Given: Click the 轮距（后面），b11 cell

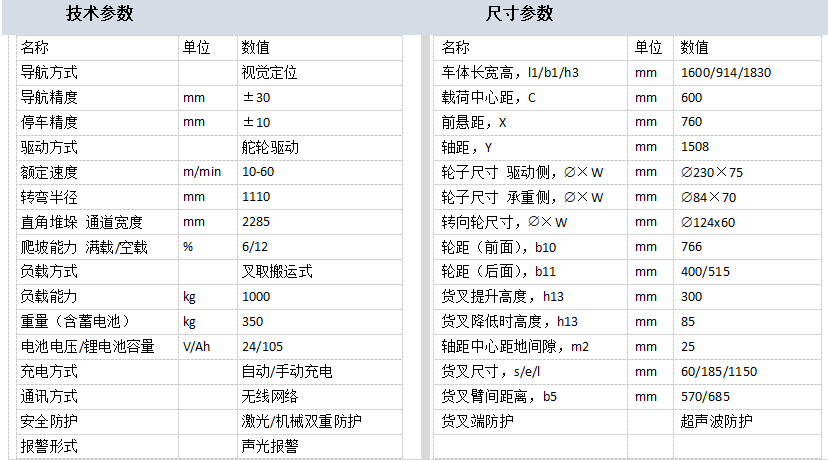Looking at the screenshot, I should 531,271.
